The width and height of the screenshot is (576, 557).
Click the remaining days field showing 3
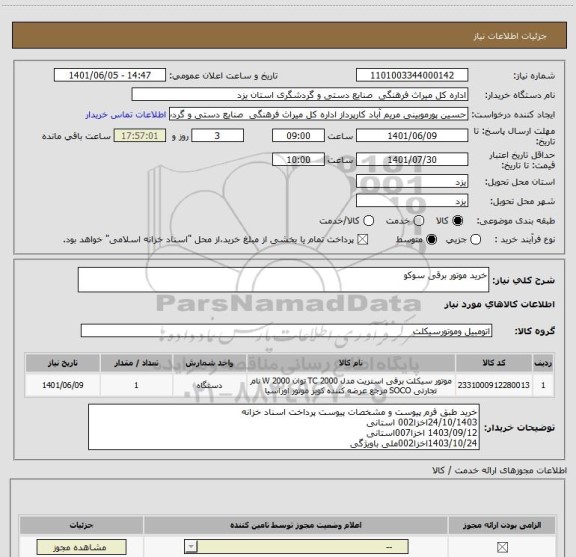click(217, 136)
